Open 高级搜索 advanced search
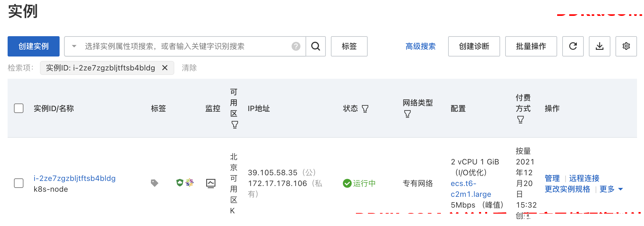The image size is (644, 226). point(421,46)
